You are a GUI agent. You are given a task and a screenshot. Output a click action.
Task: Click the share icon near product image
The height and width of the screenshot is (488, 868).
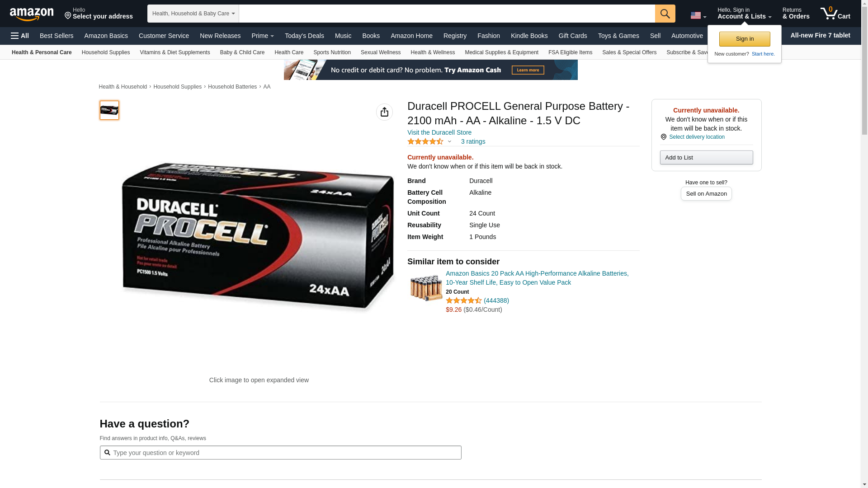(384, 112)
